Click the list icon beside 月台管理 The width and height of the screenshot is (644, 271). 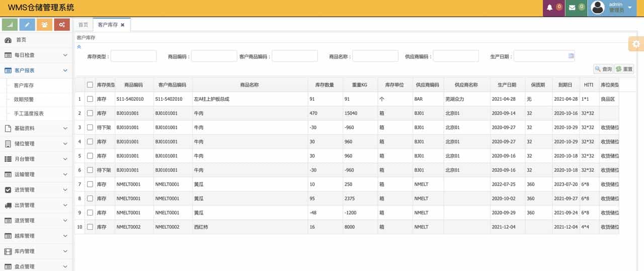[x=8, y=159]
